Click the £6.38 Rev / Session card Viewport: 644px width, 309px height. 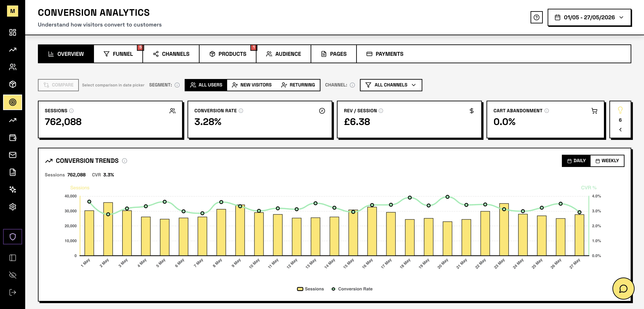point(409,119)
